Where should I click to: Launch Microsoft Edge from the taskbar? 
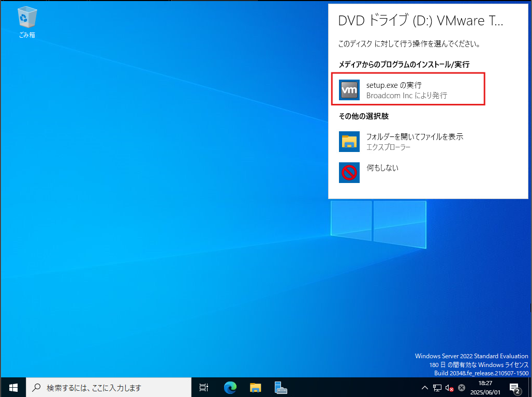[x=230, y=388]
